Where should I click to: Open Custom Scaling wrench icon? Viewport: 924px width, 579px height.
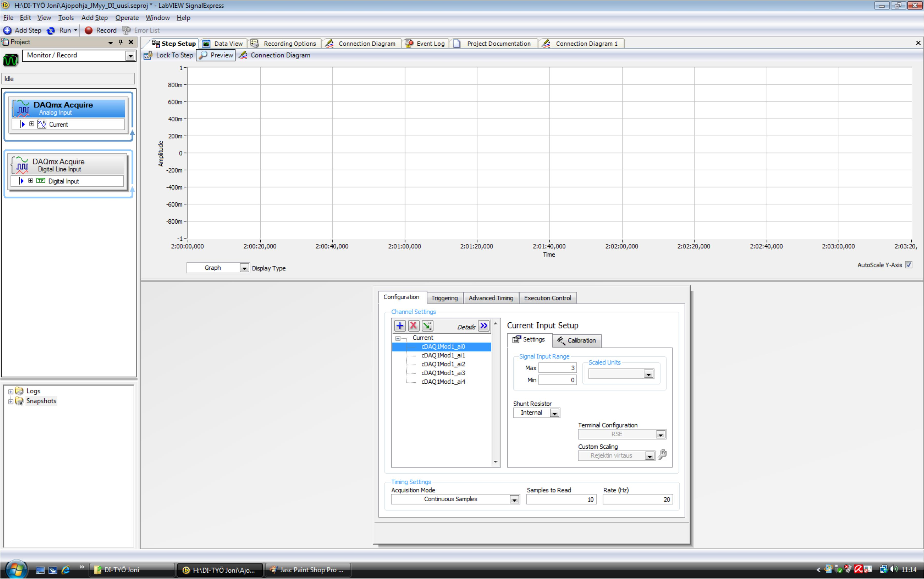(662, 455)
